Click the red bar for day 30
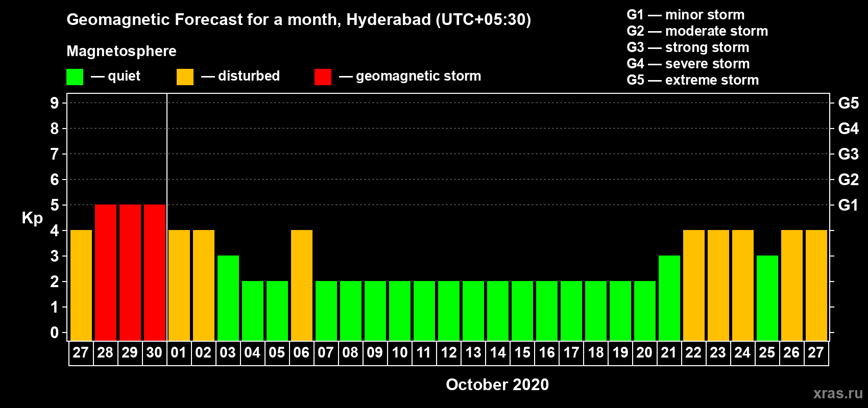 [155, 272]
